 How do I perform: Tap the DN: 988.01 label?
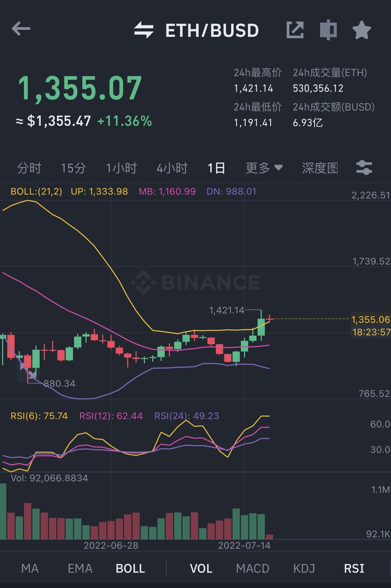click(230, 191)
